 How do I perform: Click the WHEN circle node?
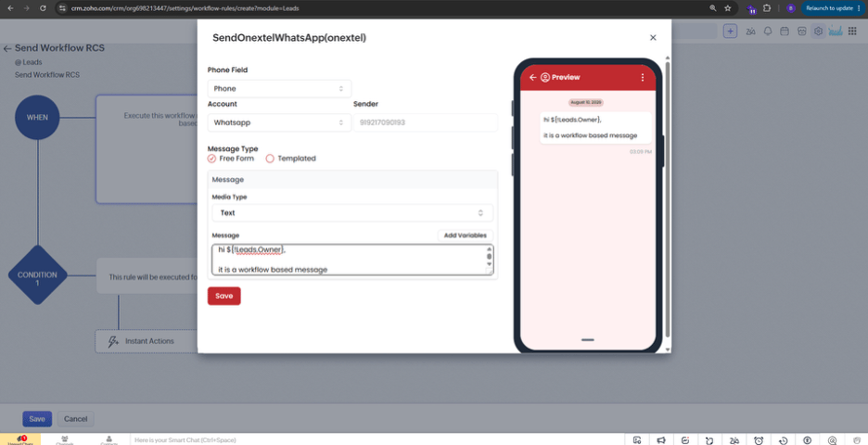coord(38,118)
